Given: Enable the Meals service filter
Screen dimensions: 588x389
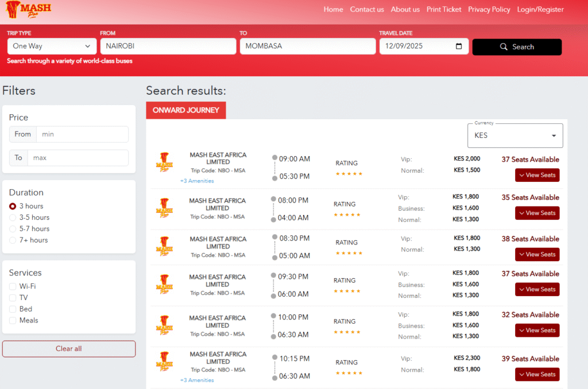Looking at the screenshot, I should (x=13, y=320).
